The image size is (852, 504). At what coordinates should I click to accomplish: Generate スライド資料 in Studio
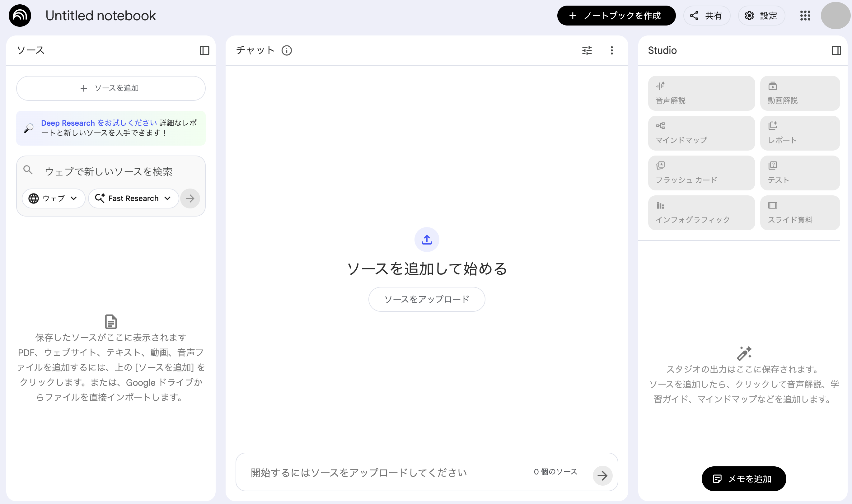pyautogui.click(x=800, y=213)
